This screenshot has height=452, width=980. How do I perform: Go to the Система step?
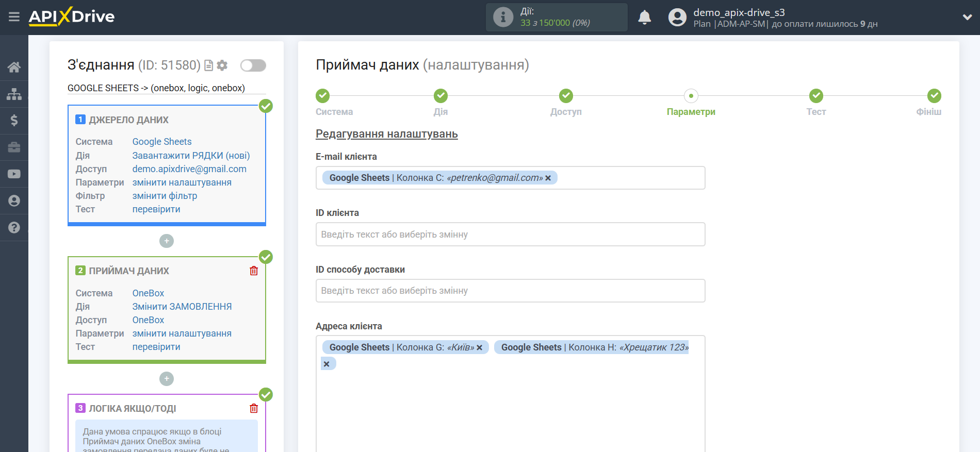coord(323,96)
